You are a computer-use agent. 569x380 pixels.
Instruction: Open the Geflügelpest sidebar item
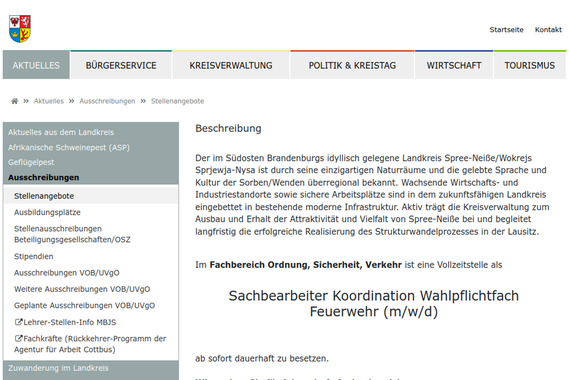pos(31,162)
